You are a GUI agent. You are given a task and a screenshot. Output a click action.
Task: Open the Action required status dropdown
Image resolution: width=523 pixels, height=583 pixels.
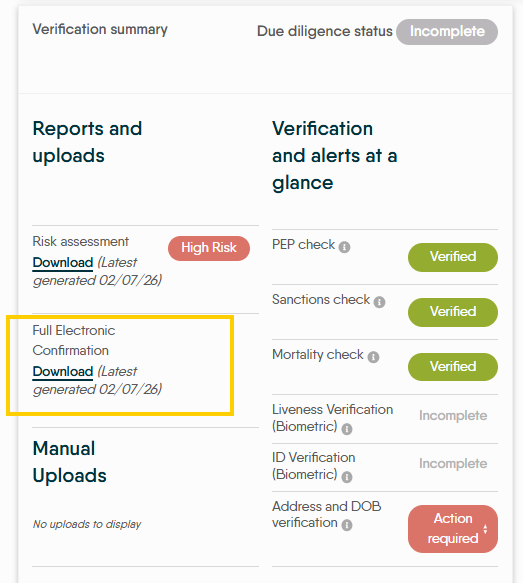(453, 529)
